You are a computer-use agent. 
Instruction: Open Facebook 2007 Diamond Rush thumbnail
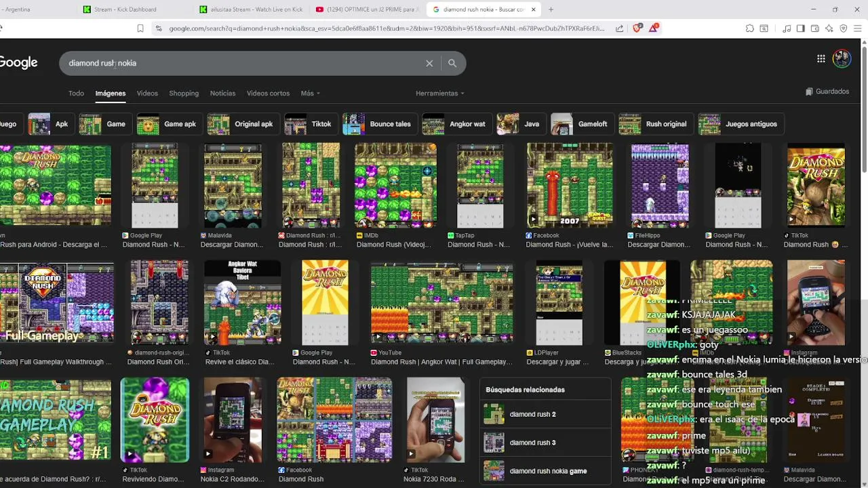[570, 185]
